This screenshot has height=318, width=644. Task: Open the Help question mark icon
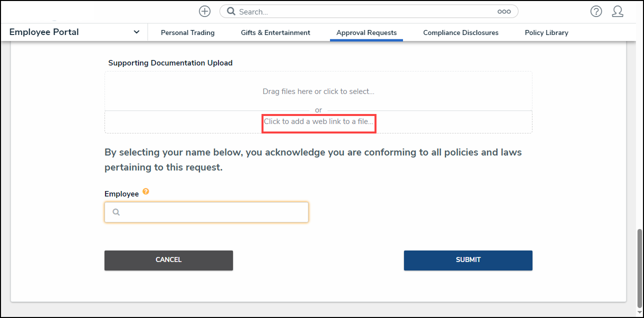(x=596, y=11)
